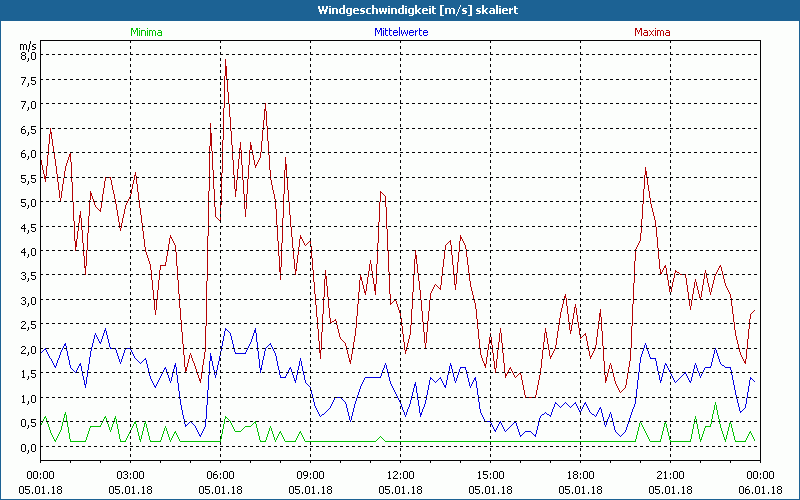
Task: Click the 21:00 time axis label
Action: pos(670,474)
